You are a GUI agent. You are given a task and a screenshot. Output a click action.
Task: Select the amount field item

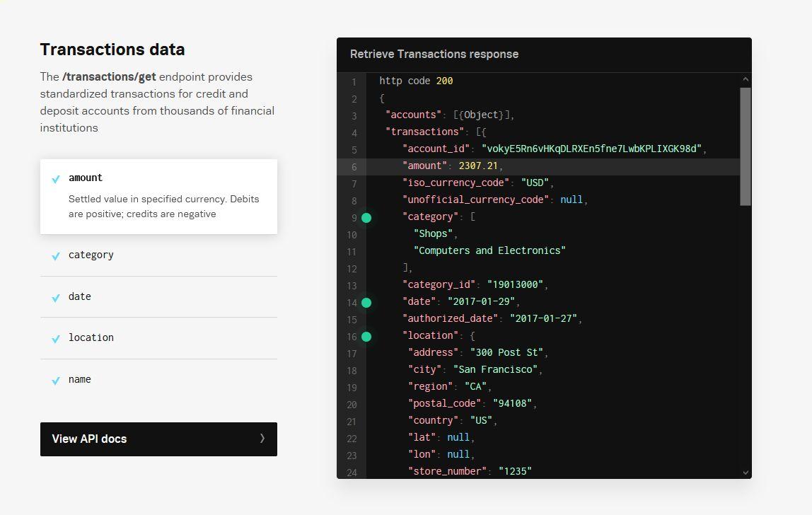coord(158,197)
